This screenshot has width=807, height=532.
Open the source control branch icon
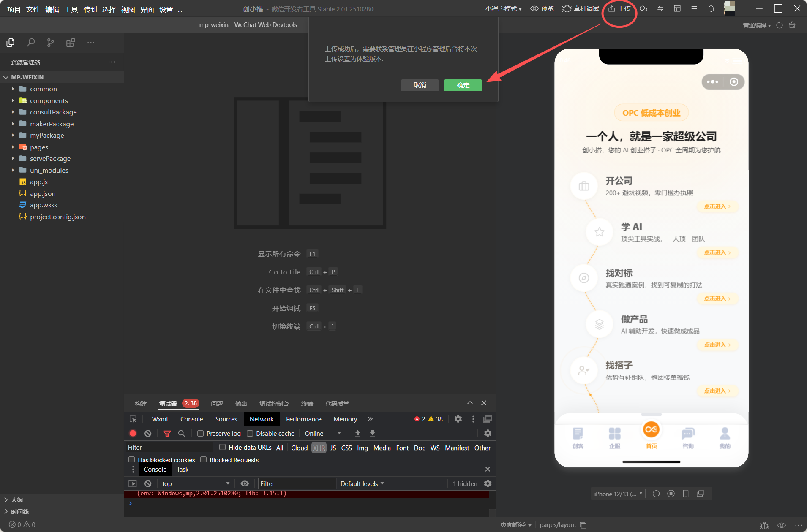tap(51, 43)
